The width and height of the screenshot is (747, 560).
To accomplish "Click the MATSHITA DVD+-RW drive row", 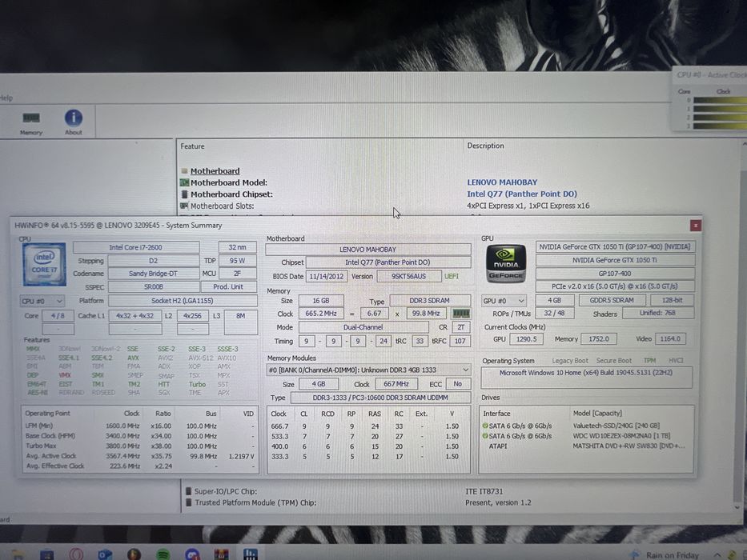I will pyautogui.click(x=586, y=446).
